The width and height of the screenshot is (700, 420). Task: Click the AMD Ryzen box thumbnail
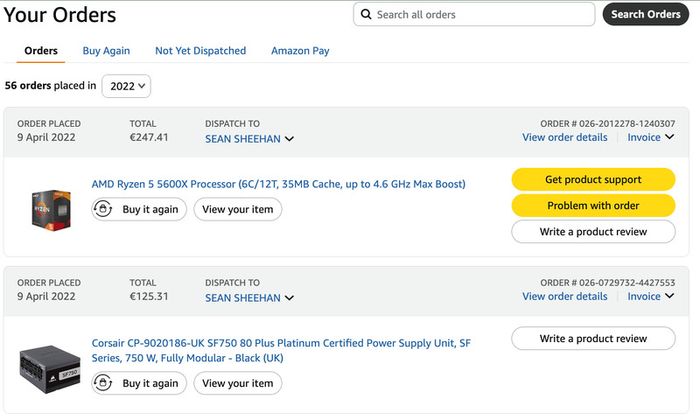(x=51, y=210)
